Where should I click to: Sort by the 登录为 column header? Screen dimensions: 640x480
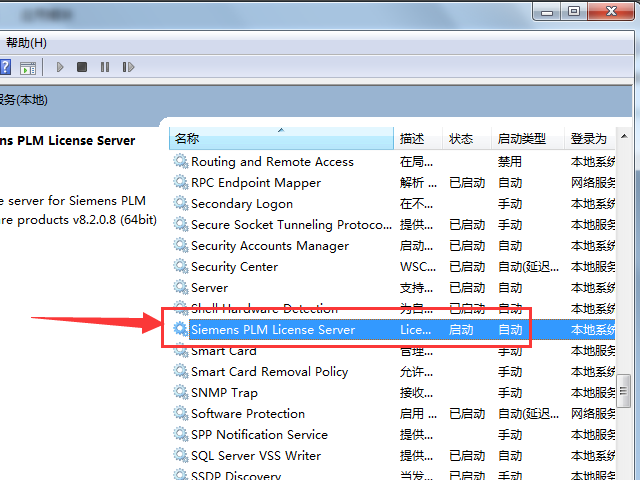point(590,138)
